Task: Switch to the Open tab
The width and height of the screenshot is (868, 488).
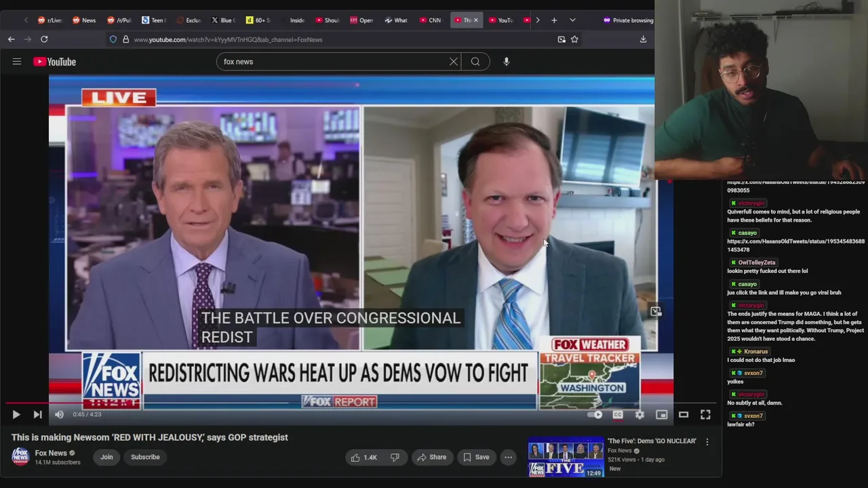Action: coord(362,20)
